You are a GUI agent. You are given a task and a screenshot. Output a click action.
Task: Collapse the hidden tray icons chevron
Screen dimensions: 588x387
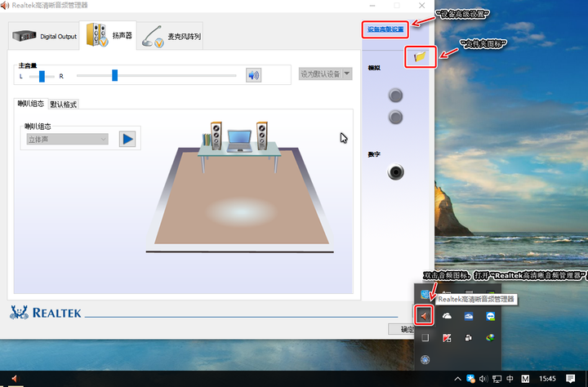(457, 379)
